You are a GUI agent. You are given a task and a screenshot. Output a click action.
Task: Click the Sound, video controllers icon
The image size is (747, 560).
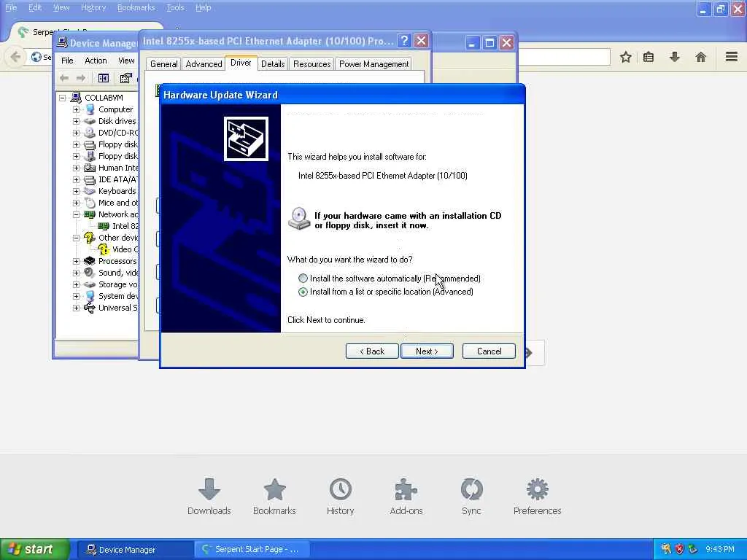coord(90,273)
